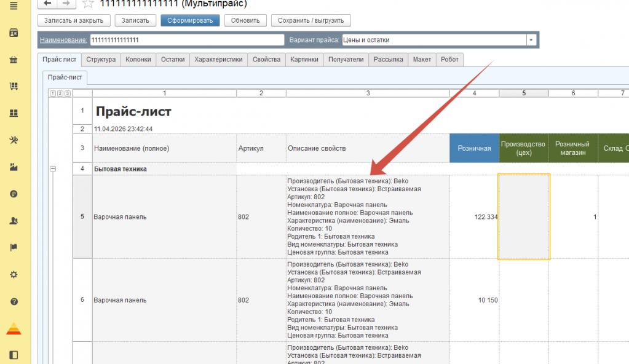Click the Описание свойств header cell
Screen dimensions: 629x364
(368, 148)
